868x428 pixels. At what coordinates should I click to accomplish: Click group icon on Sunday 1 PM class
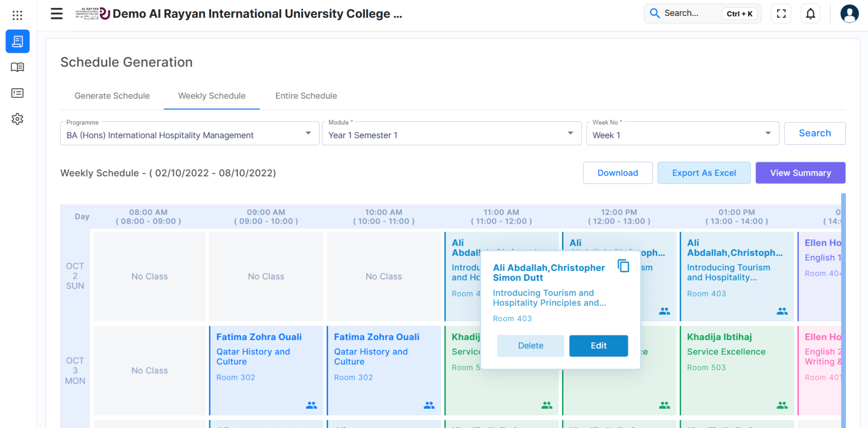pos(782,311)
